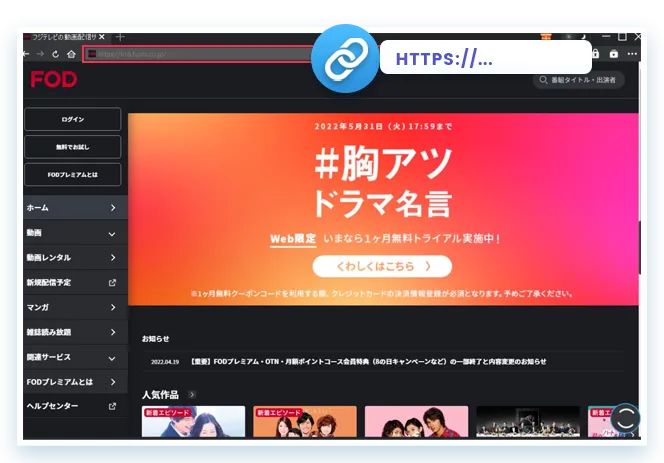Click the red FOD logo
664x463 pixels.
point(54,80)
